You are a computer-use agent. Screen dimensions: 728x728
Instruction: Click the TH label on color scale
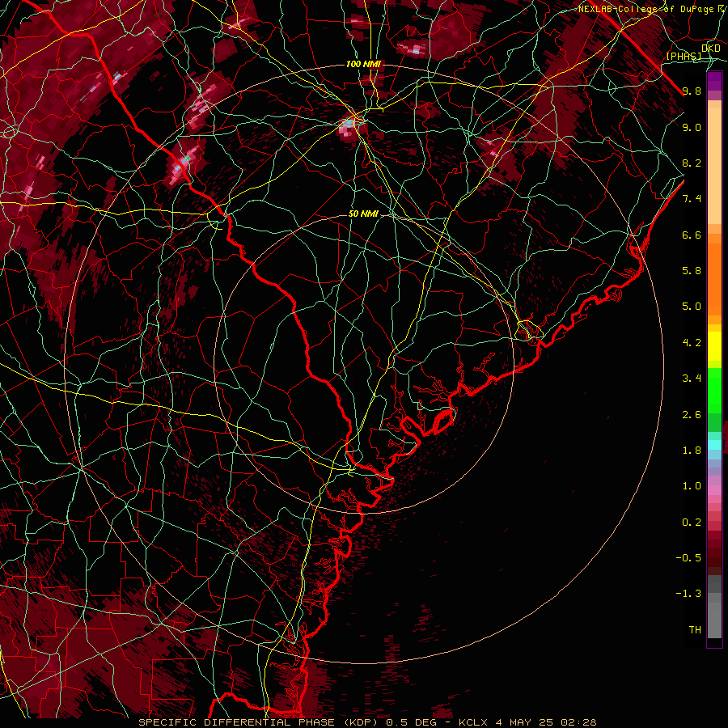695,630
